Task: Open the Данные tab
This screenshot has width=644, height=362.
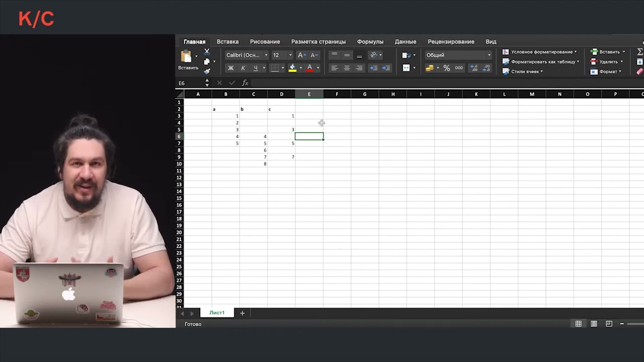Action: 406,42
